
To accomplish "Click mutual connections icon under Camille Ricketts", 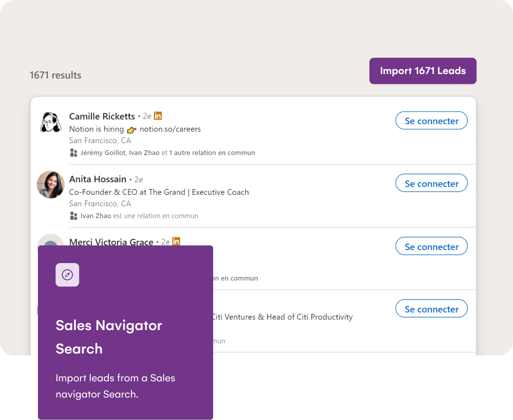I will [x=74, y=153].
